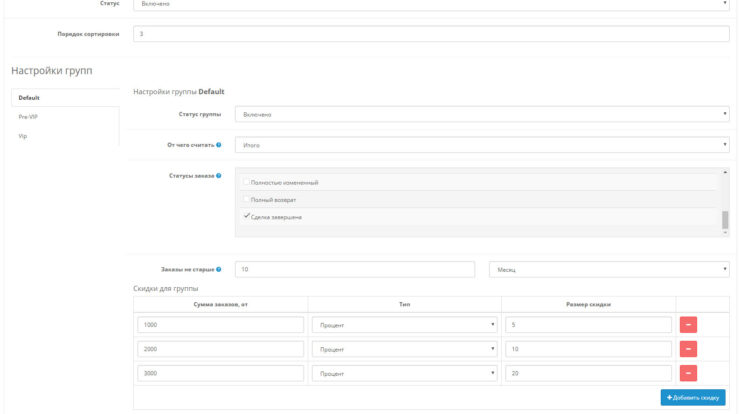Open the Статус dropdown at top
Viewport: 740px width, 414px height.
tap(431, 4)
